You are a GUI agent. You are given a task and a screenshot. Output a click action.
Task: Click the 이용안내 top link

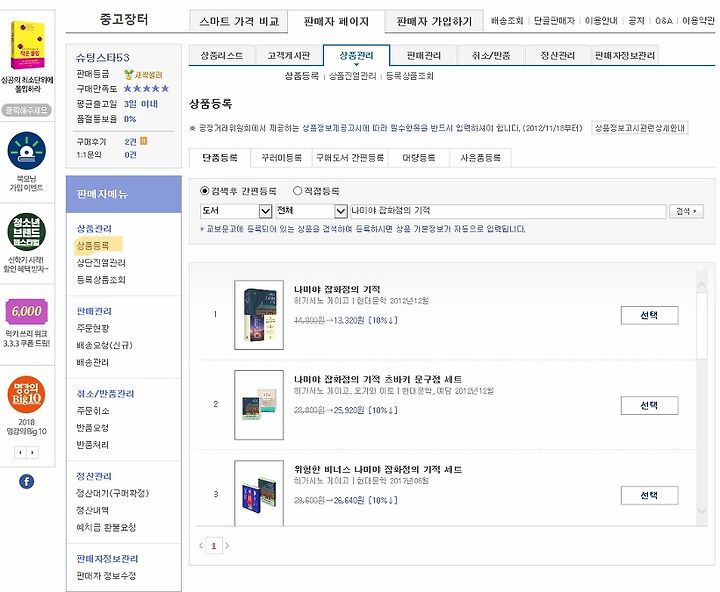[601, 21]
